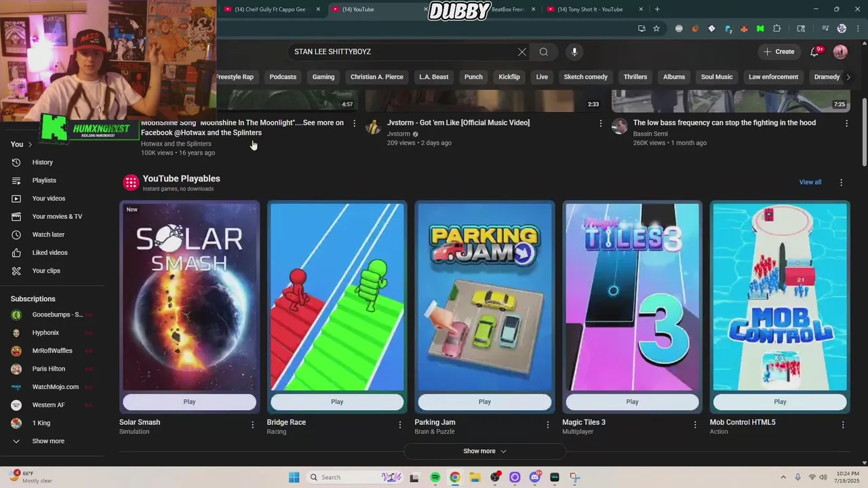868x488 pixels.
Task: Open Hyphonix subscription channel
Action: coord(45,333)
